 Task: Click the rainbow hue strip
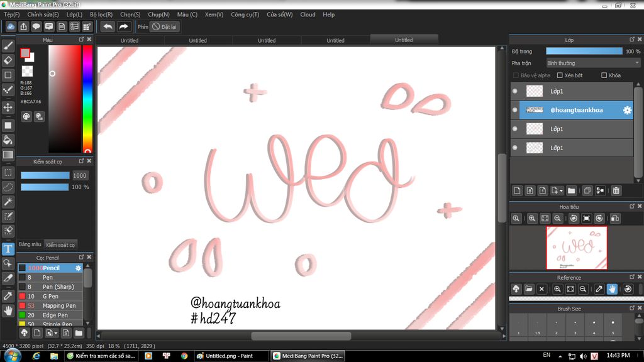[87, 99]
